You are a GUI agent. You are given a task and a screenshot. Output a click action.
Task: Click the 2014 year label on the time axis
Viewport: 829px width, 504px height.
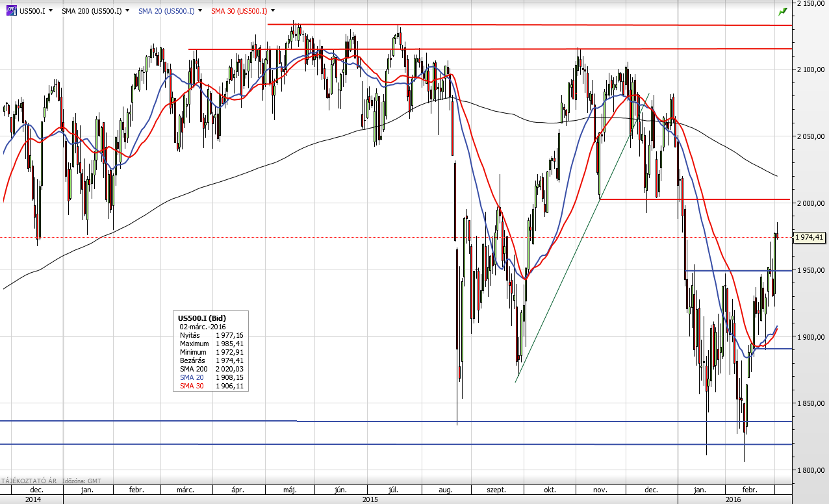coord(32,499)
